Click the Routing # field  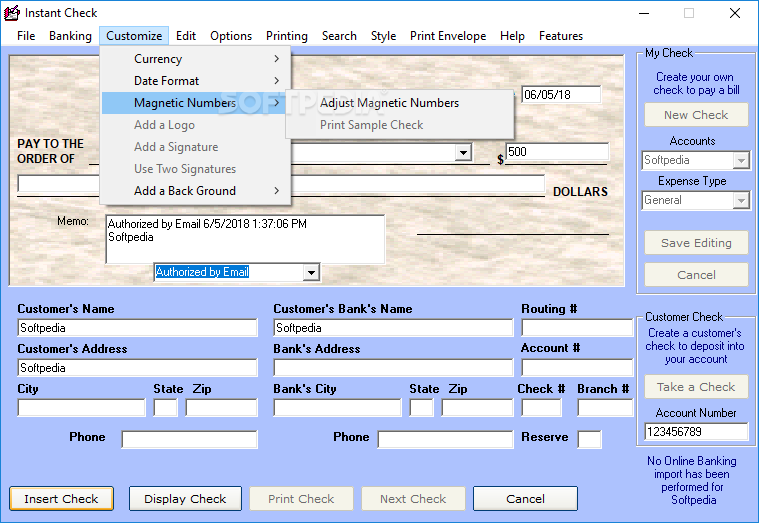[x=577, y=328]
